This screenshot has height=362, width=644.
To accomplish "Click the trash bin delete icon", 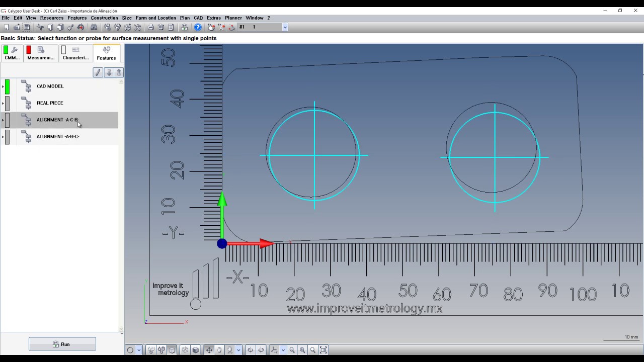I will pos(161,27).
